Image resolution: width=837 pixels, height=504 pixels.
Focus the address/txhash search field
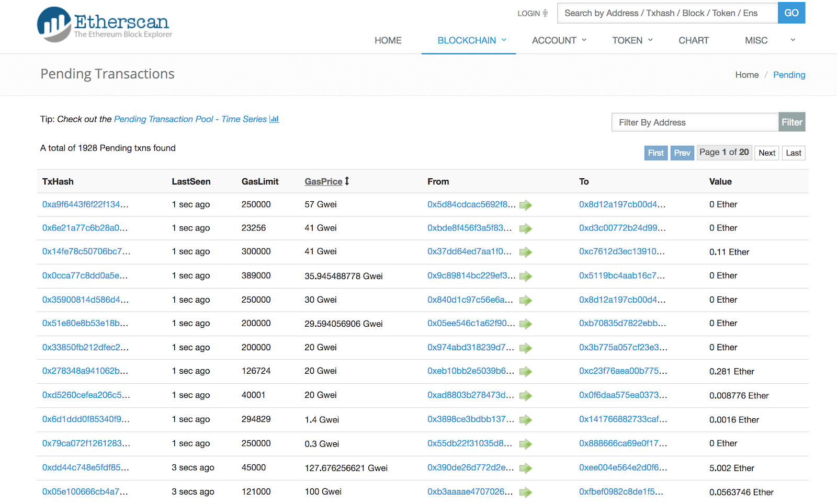click(x=668, y=13)
